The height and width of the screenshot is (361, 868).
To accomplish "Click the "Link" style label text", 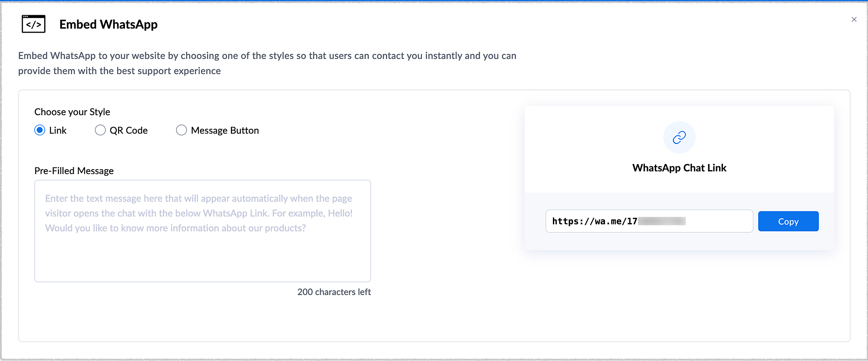I will (58, 131).
